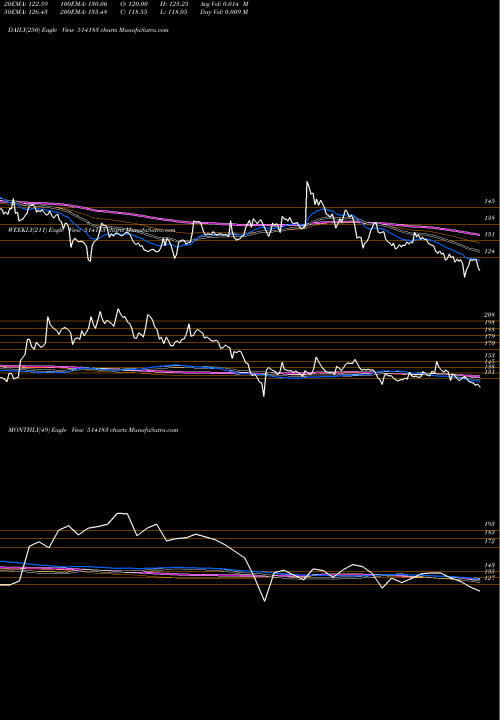
Task: Click the 127 price label on monthly chart
Action: [x=489, y=578]
